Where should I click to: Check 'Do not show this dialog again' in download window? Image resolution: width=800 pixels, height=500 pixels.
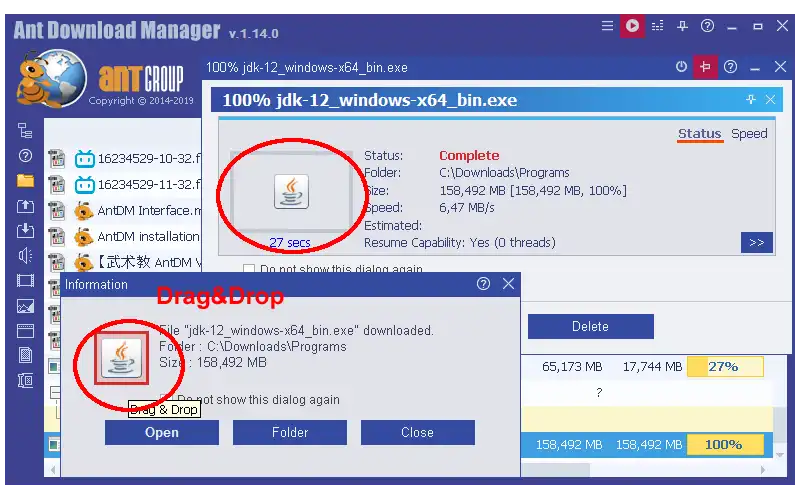pyautogui.click(x=249, y=269)
